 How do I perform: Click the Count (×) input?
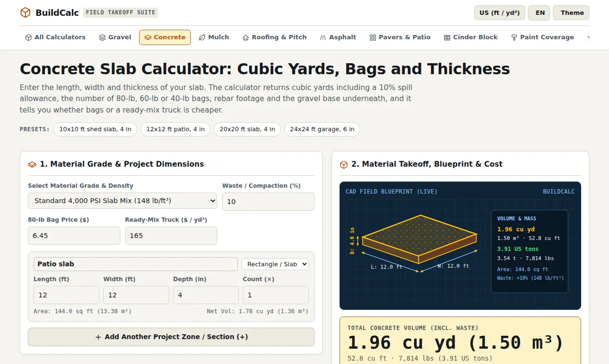click(276, 295)
